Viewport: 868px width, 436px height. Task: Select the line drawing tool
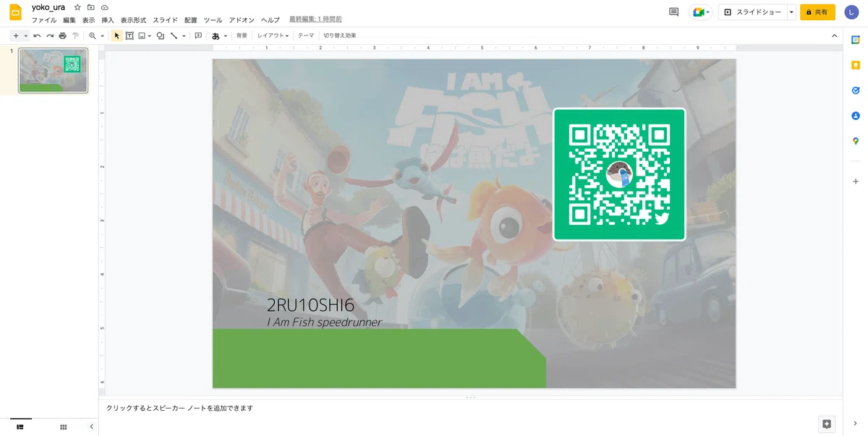click(174, 35)
